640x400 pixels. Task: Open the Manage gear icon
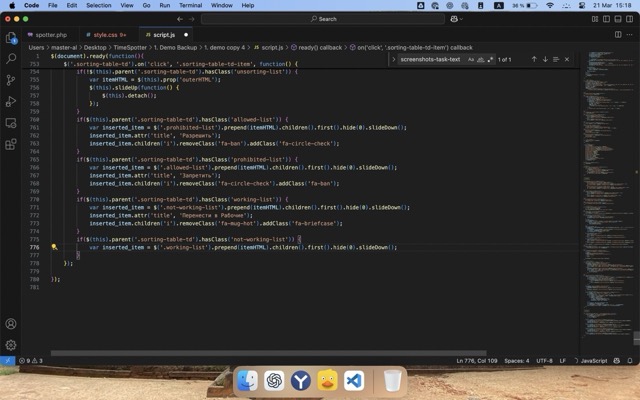click(x=11, y=345)
